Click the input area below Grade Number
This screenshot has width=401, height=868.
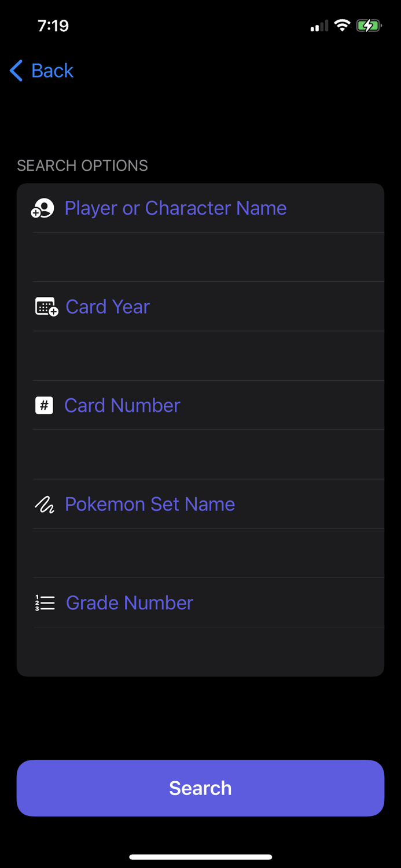point(200,651)
